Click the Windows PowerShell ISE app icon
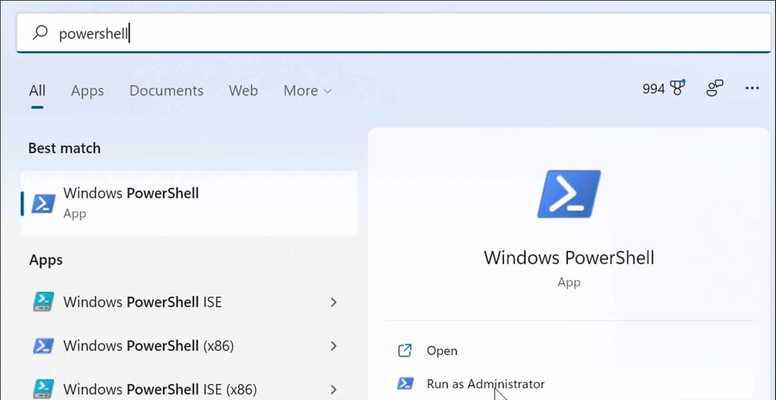The height and width of the screenshot is (400, 776). (44, 301)
